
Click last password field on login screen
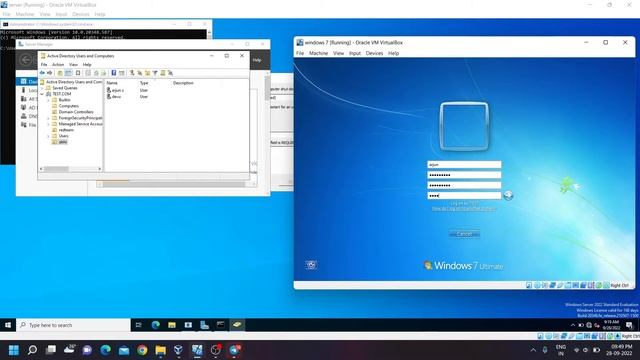[464, 196]
